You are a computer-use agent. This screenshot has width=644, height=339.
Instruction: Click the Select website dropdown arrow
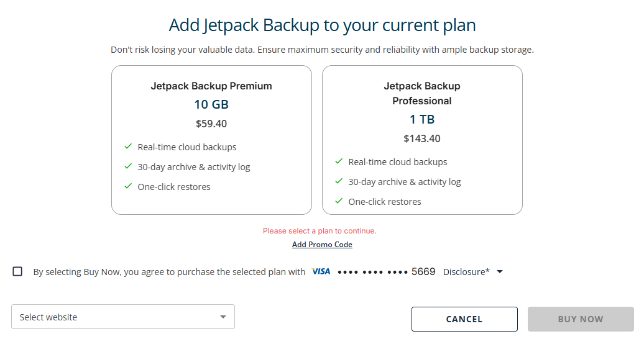click(x=223, y=317)
